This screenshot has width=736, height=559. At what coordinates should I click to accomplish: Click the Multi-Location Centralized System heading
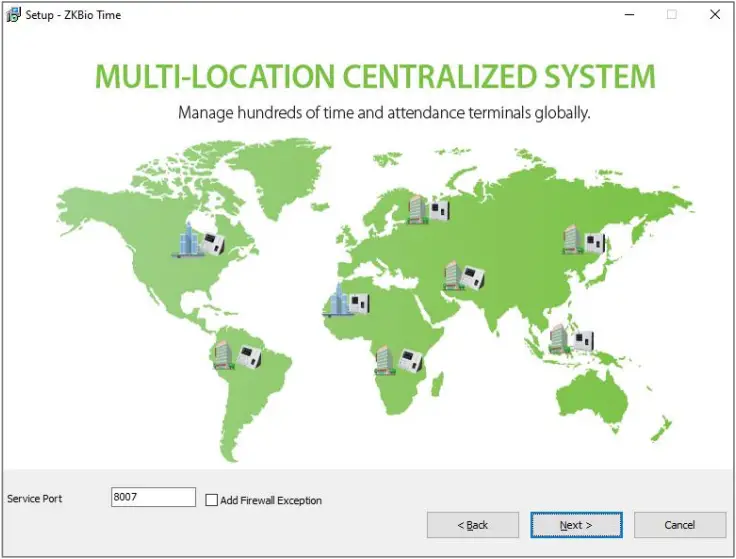point(375,77)
